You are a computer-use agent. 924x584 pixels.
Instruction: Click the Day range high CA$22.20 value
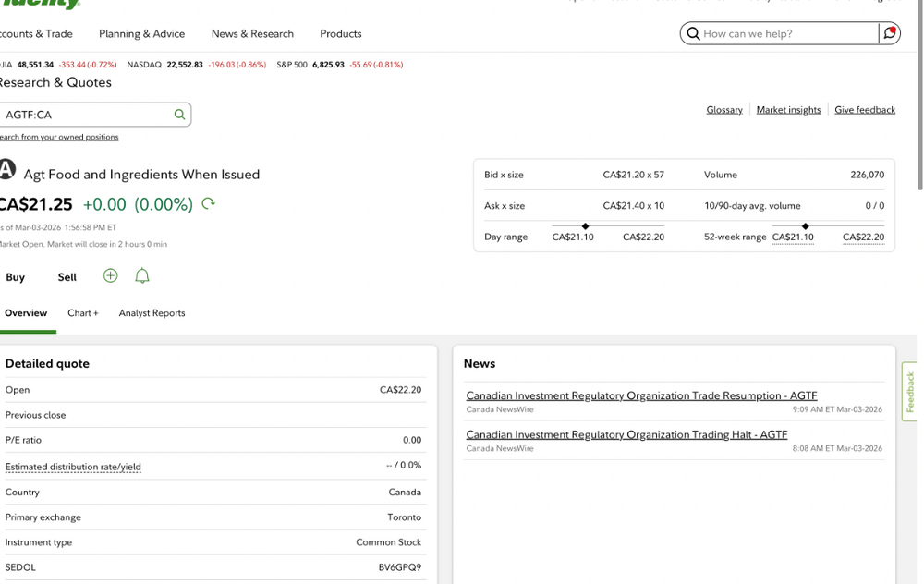point(643,237)
